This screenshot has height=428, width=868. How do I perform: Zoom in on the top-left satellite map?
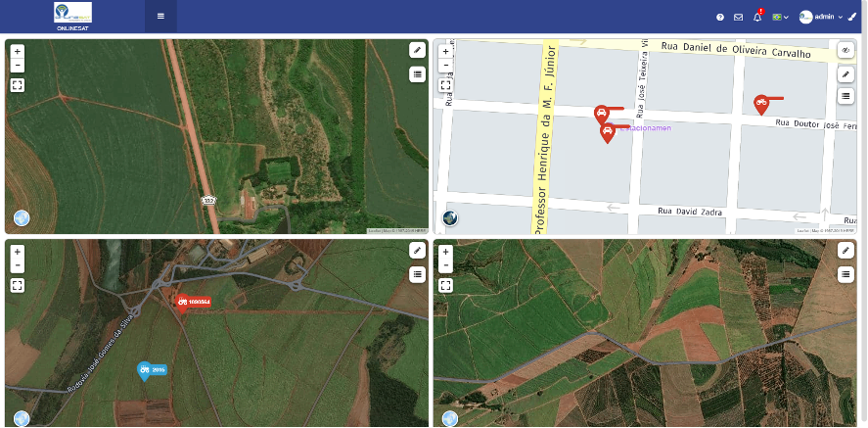coord(18,52)
